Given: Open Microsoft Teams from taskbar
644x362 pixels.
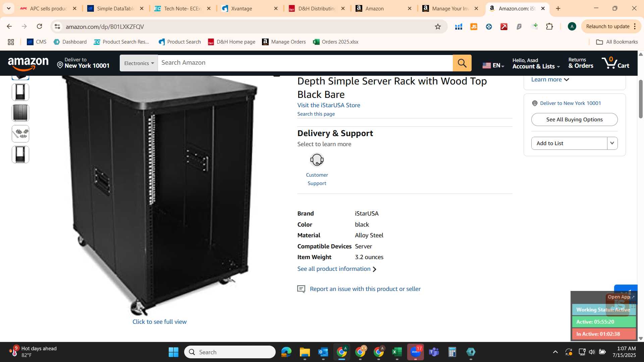Looking at the screenshot, I should [x=434, y=352].
